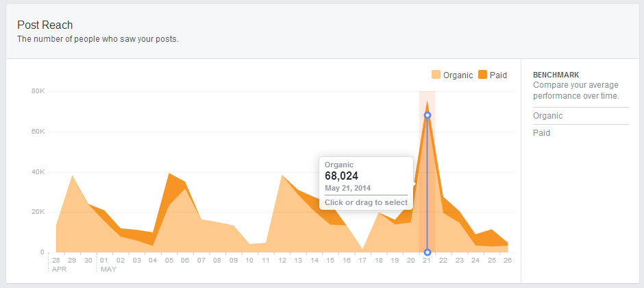Click the upper data point marker on May 21

pyautogui.click(x=428, y=115)
